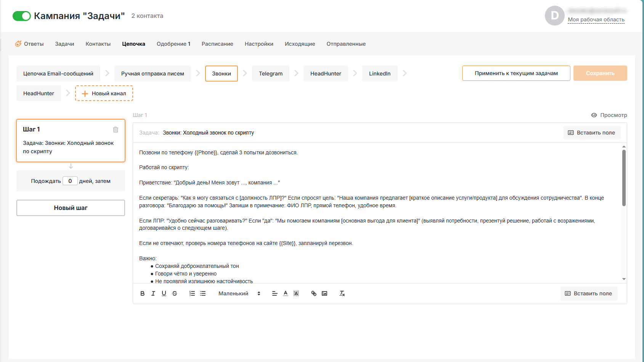Toggle strikethrough text formatting

click(x=175, y=293)
